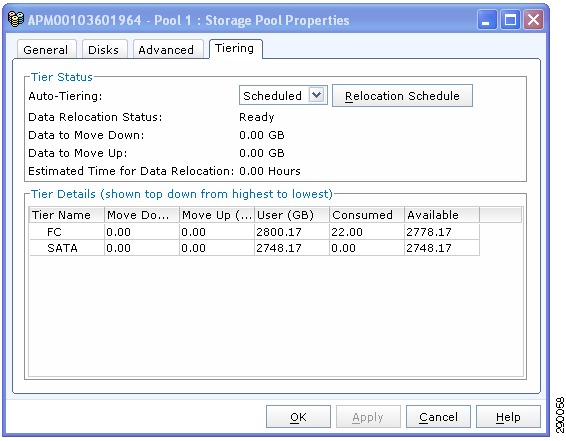Maximize the Storage Pool Properties window
This screenshot has width=566, height=441.
(x=510, y=19)
